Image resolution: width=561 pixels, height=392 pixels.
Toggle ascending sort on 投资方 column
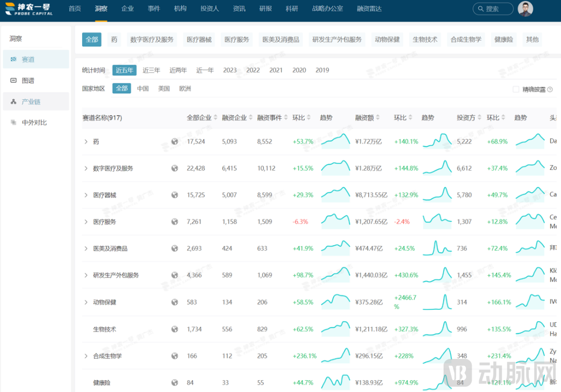[x=479, y=116]
